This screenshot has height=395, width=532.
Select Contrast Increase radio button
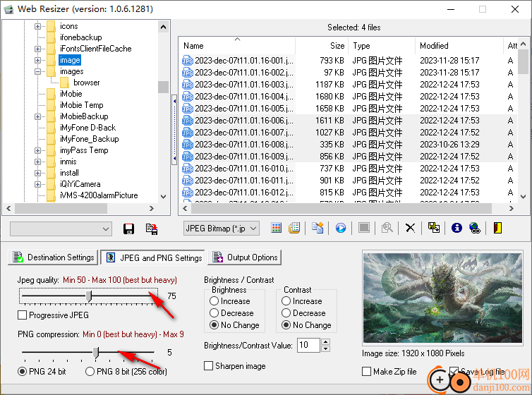click(286, 301)
